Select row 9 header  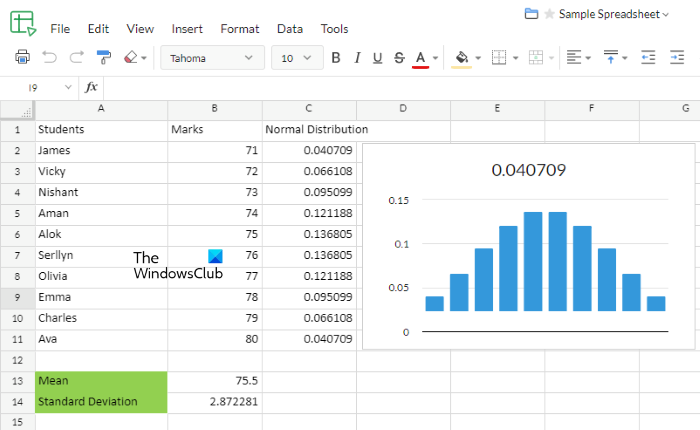click(17, 297)
